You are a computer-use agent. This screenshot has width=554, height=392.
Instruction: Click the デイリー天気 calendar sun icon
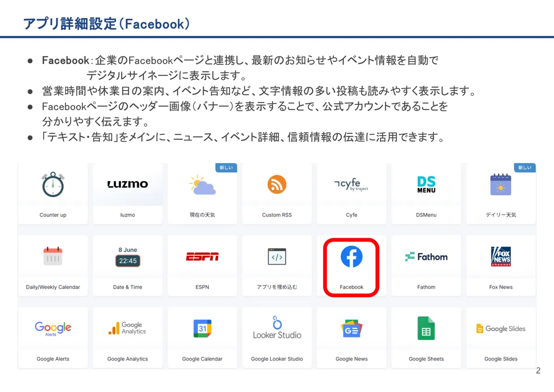tap(501, 185)
